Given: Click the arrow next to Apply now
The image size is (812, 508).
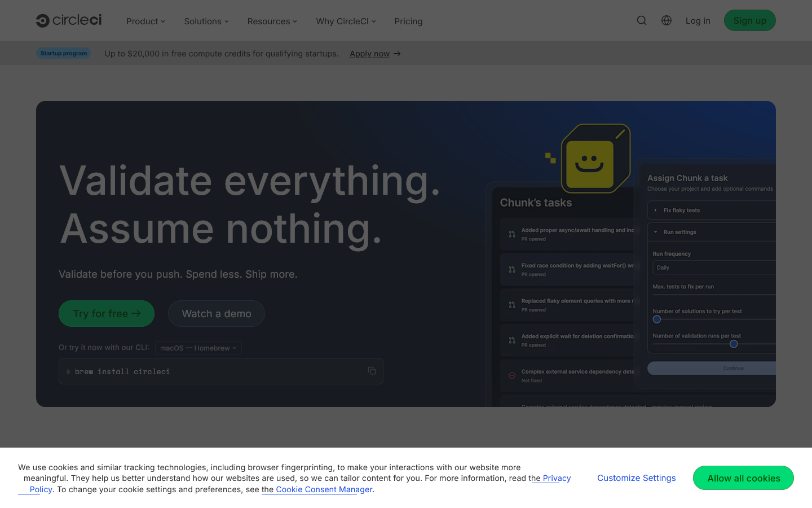Looking at the screenshot, I should (397, 54).
